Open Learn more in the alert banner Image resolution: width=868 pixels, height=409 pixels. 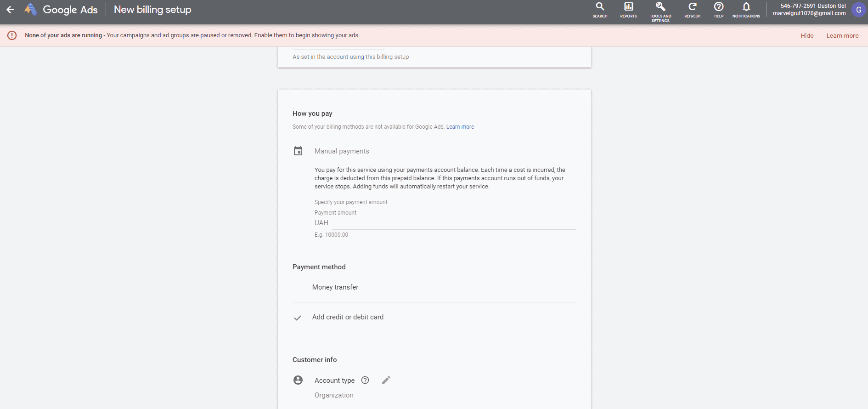(842, 36)
